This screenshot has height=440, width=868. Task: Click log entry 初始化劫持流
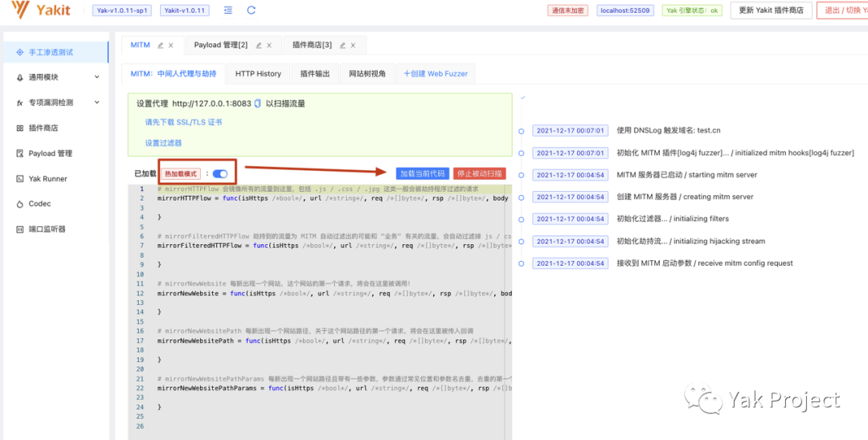pos(691,242)
